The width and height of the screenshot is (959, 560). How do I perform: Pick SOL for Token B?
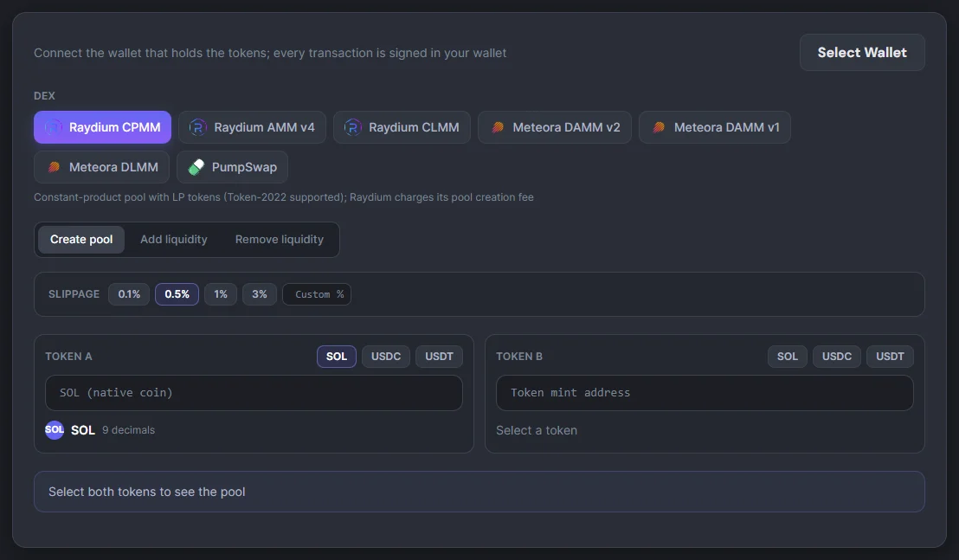coord(787,357)
